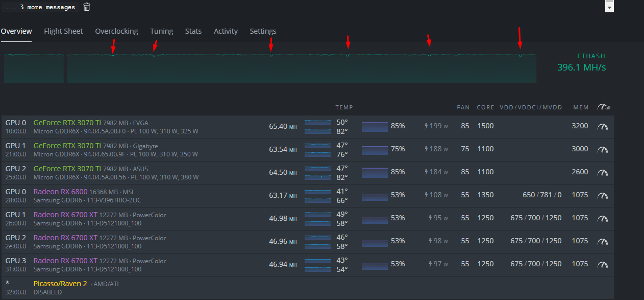Click speedometer icon on the ASUS RTX 3070 Ti row

[x=603, y=172]
